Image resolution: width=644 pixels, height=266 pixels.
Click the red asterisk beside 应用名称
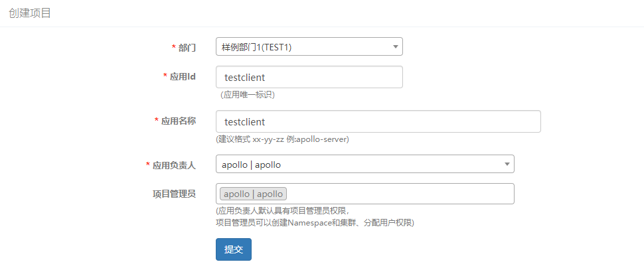coord(156,121)
